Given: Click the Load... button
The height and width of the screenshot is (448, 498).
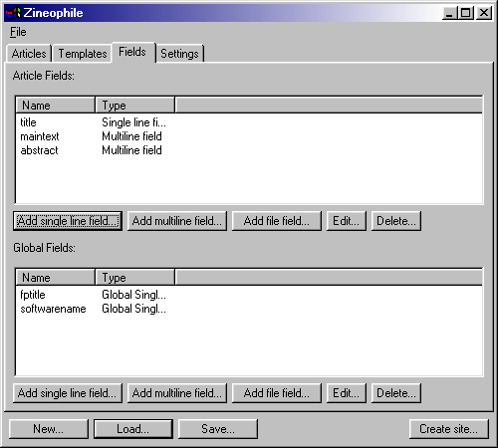Looking at the screenshot, I should click(133, 429).
